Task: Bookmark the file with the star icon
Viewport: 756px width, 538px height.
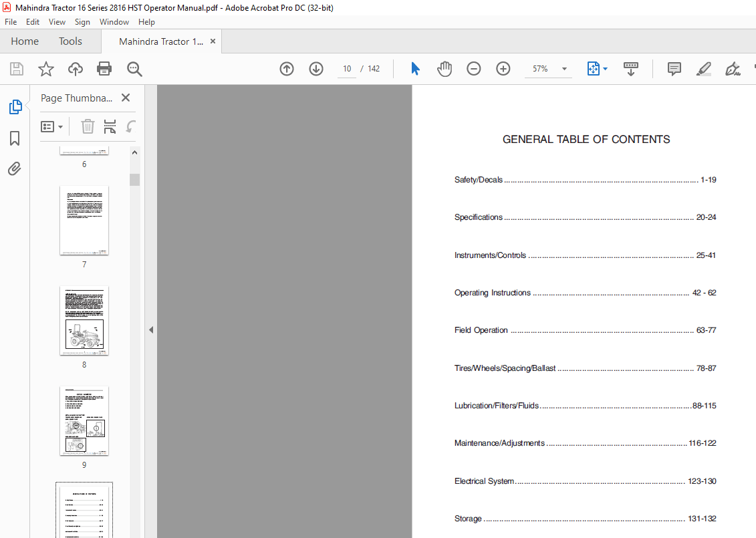Action: coord(45,69)
